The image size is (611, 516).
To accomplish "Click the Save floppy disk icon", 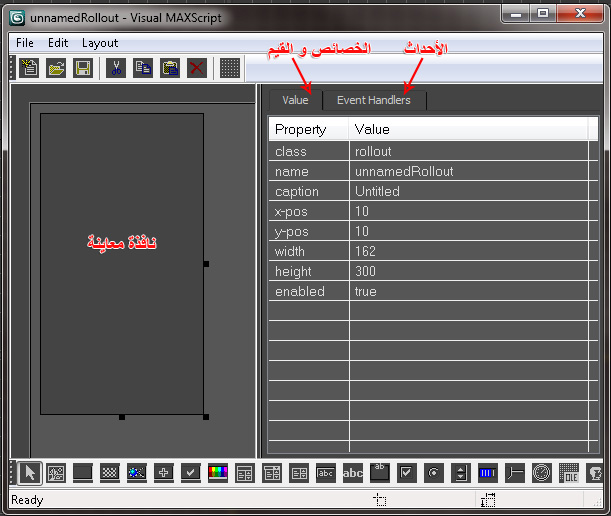I will click(83, 68).
